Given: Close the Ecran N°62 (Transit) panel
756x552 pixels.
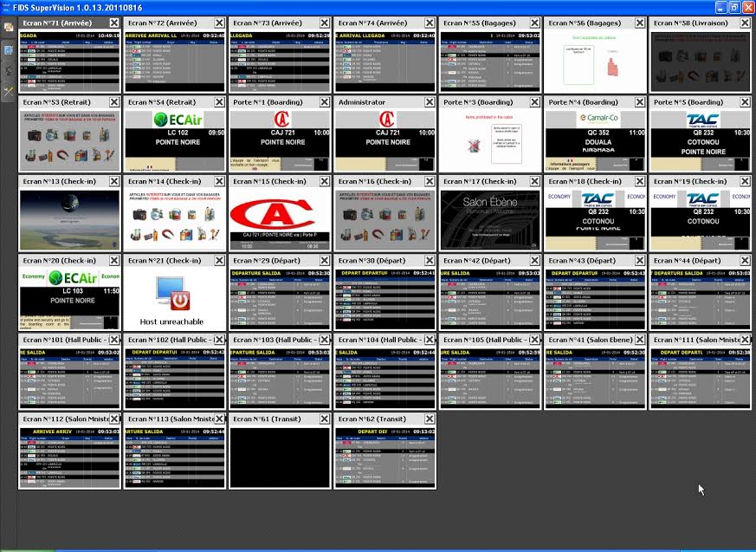Looking at the screenshot, I should click(430, 420).
